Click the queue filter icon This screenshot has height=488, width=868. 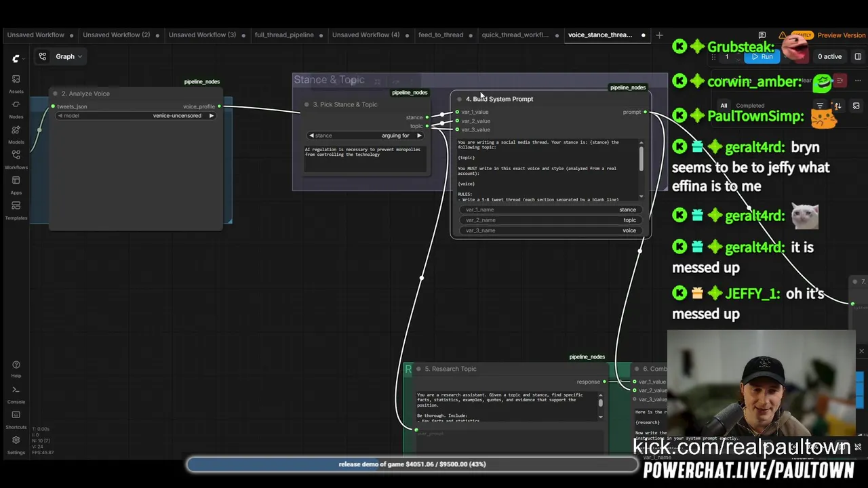coord(820,106)
